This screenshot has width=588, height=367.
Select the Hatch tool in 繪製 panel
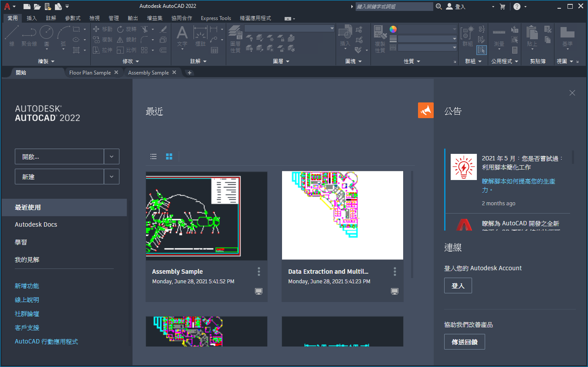click(76, 50)
